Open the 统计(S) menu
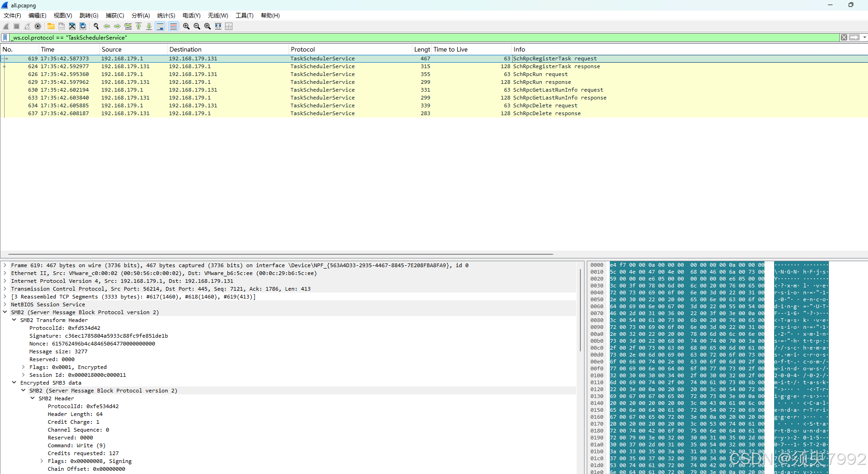The width and height of the screenshot is (868, 474). pyautogui.click(x=166, y=16)
